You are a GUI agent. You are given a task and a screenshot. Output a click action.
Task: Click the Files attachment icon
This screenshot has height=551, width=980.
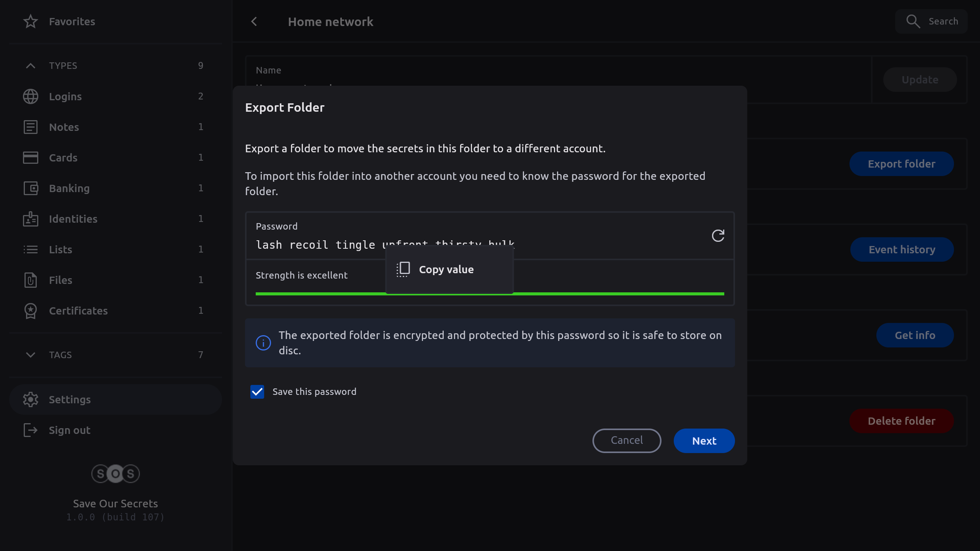(x=31, y=280)
